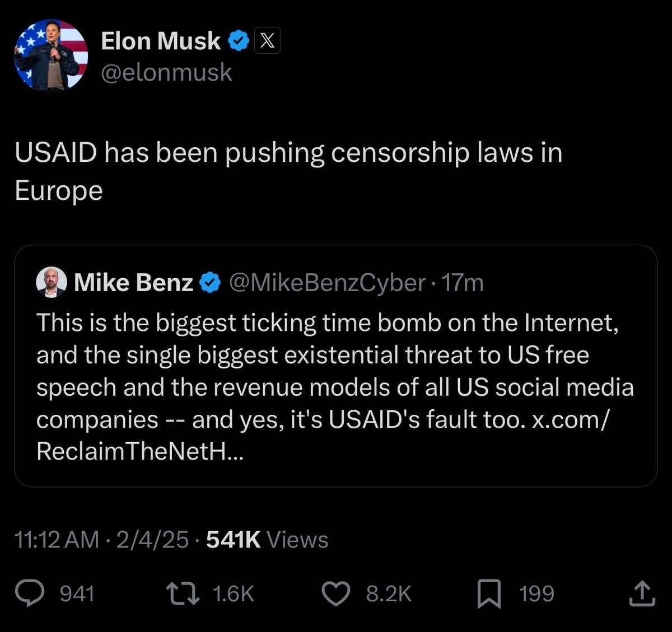Click Elon Musk's blue verified checkmark
This screenshot has width=672, height=632.
click(238, 41)
